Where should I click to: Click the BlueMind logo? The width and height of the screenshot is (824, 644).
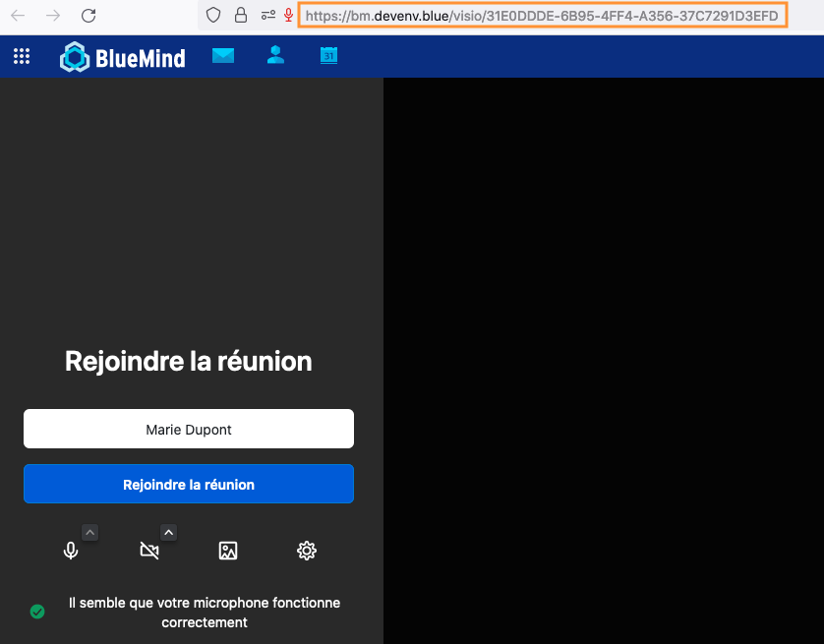point(123,58)
